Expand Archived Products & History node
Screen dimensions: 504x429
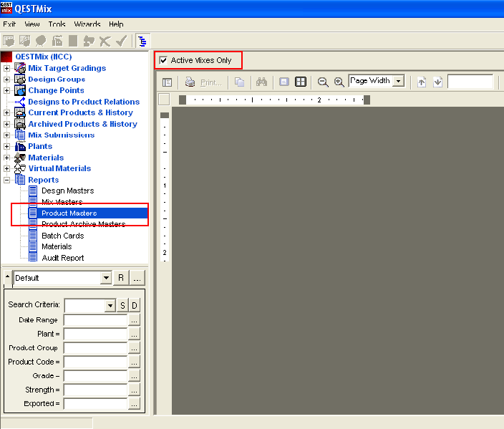click(x=6, y=124)
